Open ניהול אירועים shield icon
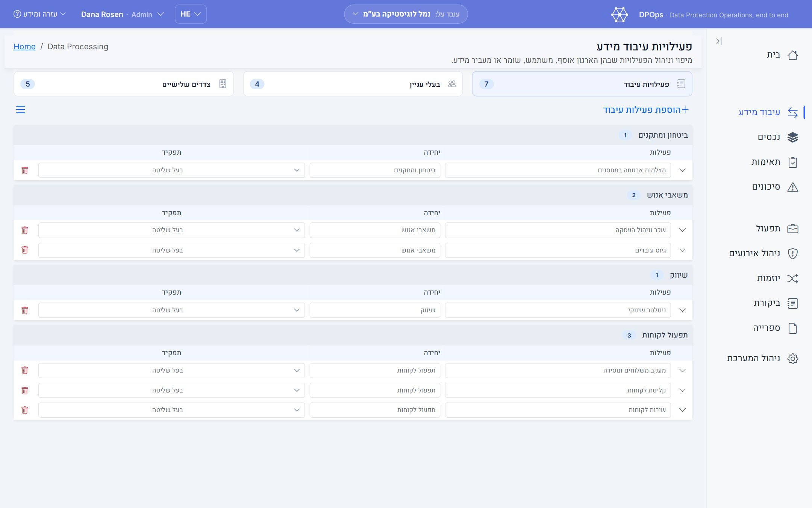This screenshot has height=508, width=812. tap(793, 254)
